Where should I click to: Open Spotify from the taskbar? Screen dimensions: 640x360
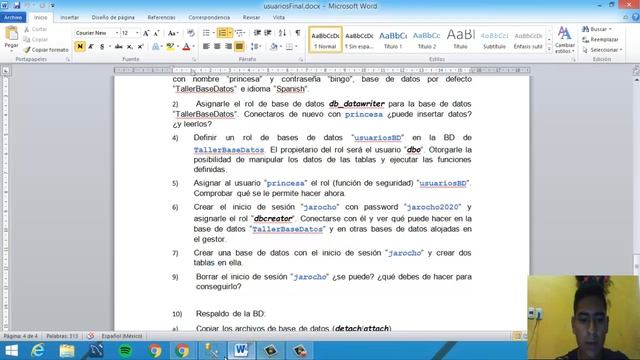click(x=125, y=351)
